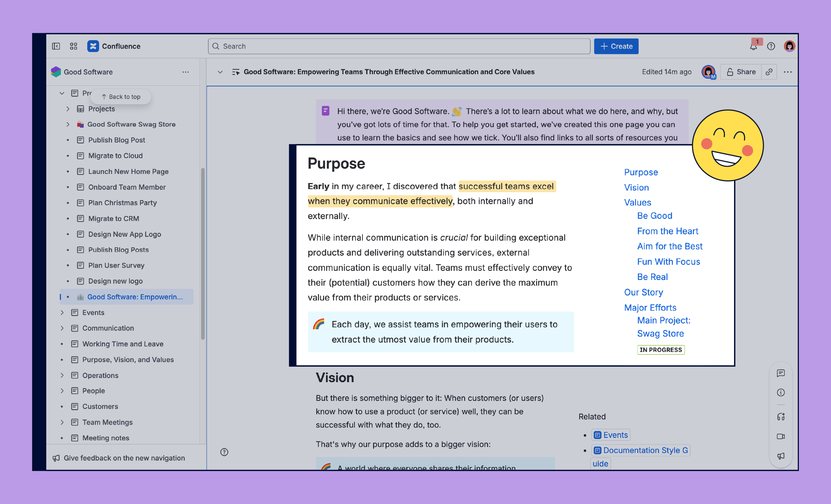Click the megaphone icon on right rail
This screenshot has height=504, width=831.
[x=780, y=456]
